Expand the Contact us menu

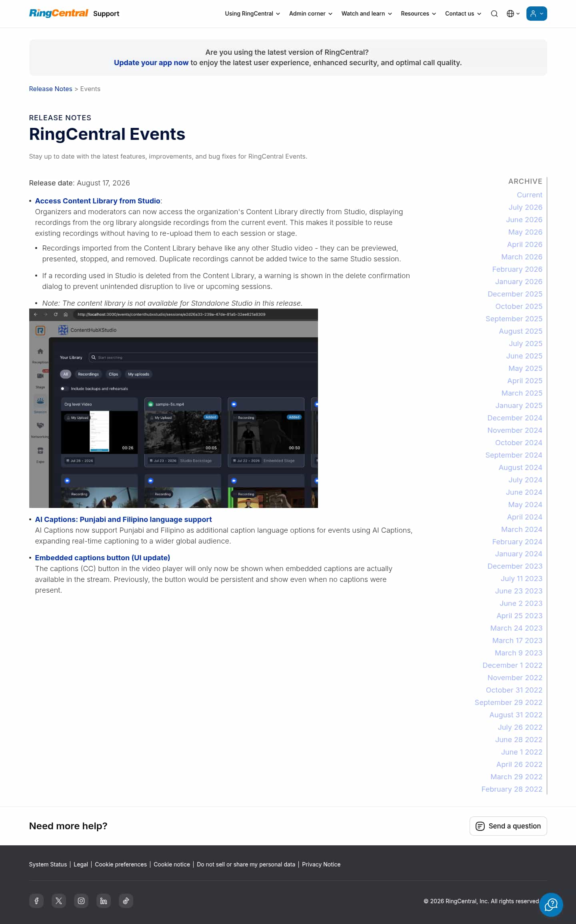point(463,14)
